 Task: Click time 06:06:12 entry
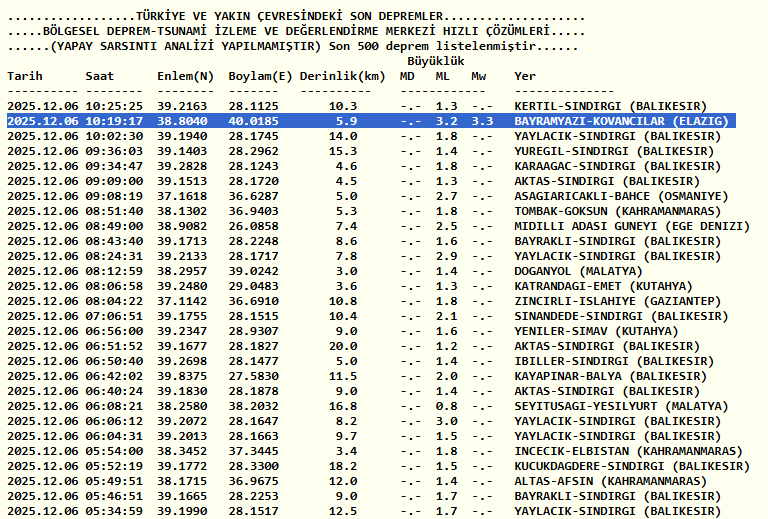coord(114,421)
